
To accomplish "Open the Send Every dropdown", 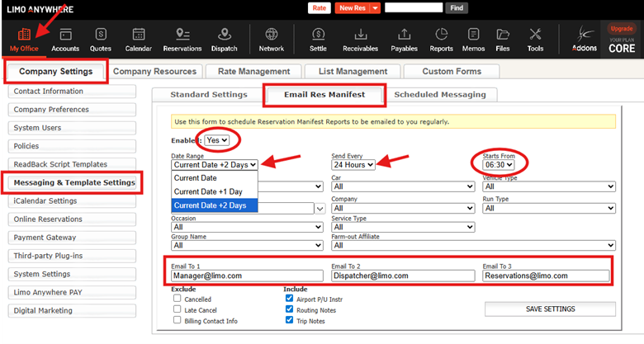I will tap(353, 165).
